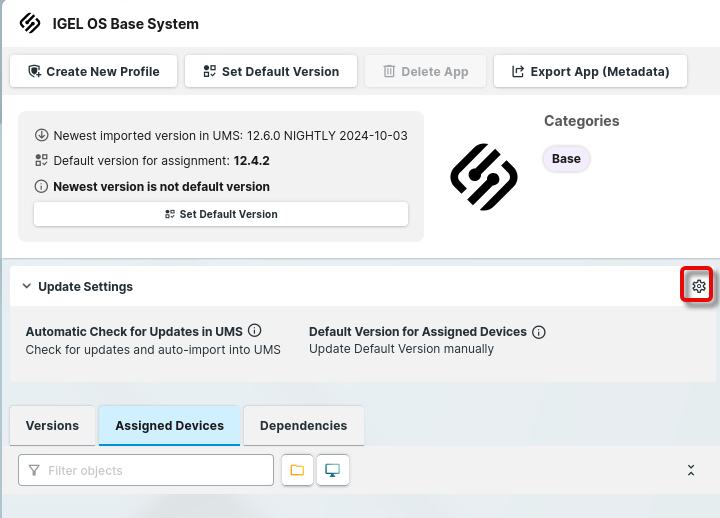This screenshot has height=518, width=720.
Task: Switch to the Versions tab
Action: tap(52, 426)
